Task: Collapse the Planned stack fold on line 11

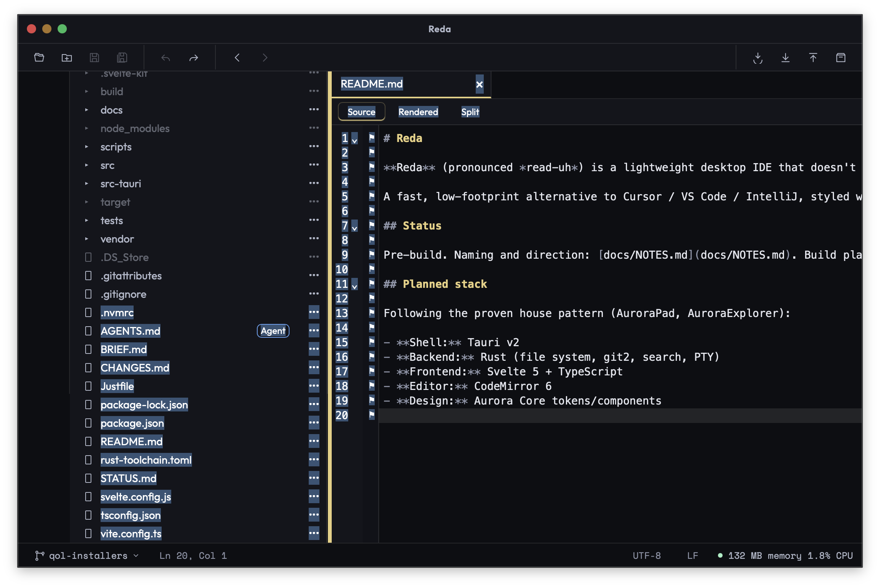Action: tap(355, 285)
